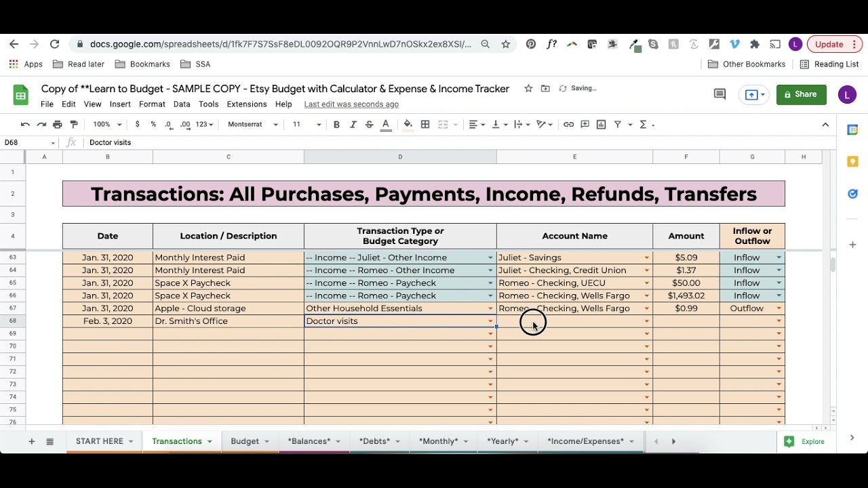868x488 pixels.
Task: Move document to folder icon
Action: tap(545, 89)
